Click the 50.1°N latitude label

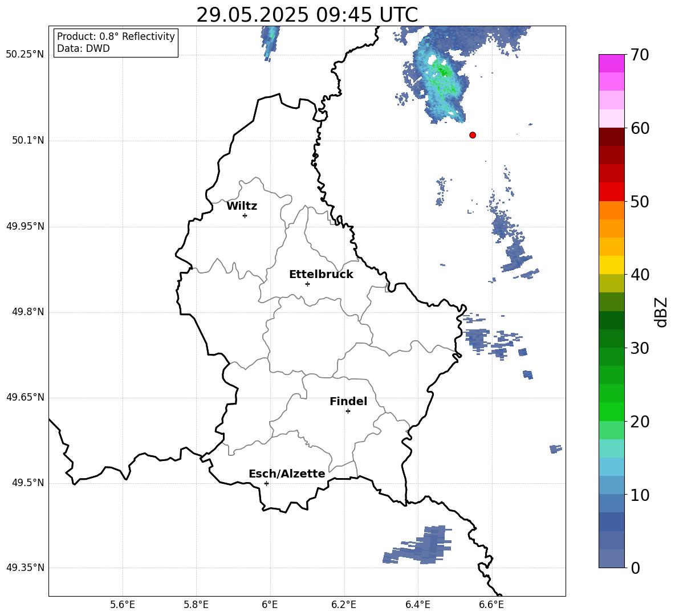click(x=29, y=141)
